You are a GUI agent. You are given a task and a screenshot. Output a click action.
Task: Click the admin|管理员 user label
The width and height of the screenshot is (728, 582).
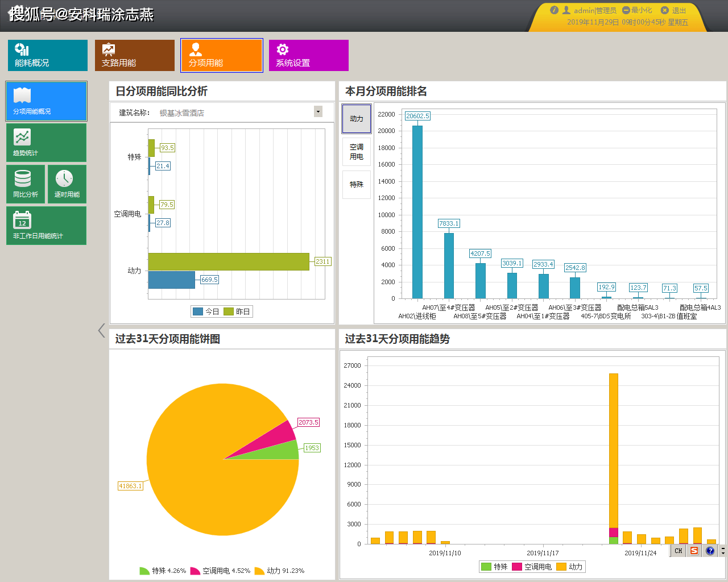pos(595,10)
